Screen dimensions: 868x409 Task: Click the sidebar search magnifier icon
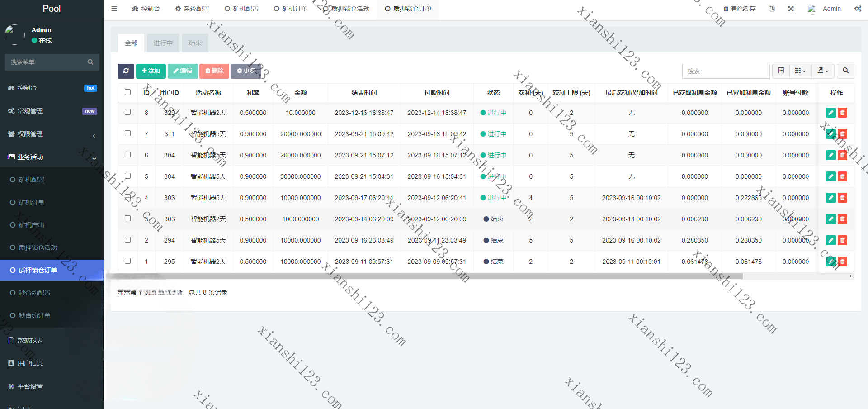[x=90, y=62]
